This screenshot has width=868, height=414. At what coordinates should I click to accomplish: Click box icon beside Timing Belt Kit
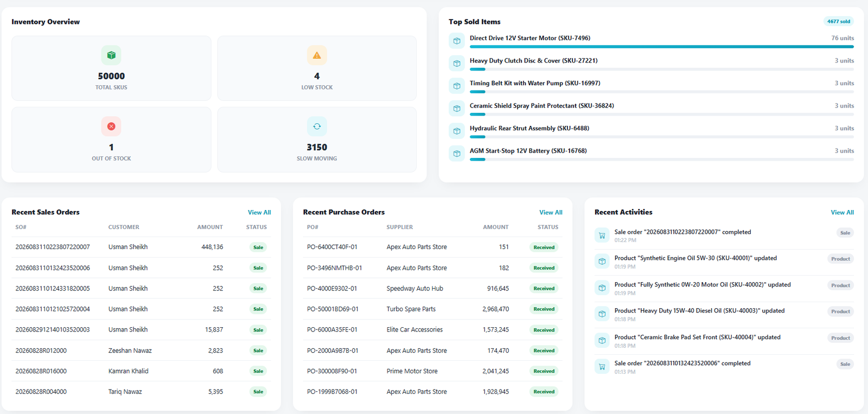tap(457, 86)
